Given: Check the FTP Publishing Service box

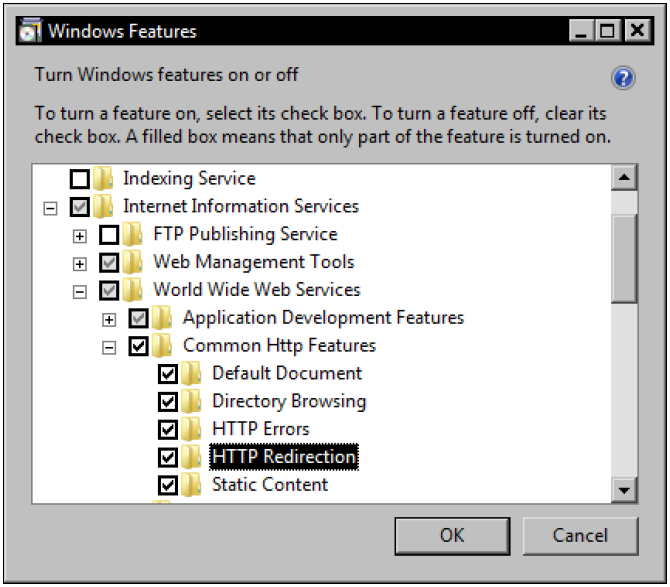Looking at the screenshot, I should pos(109,235).
